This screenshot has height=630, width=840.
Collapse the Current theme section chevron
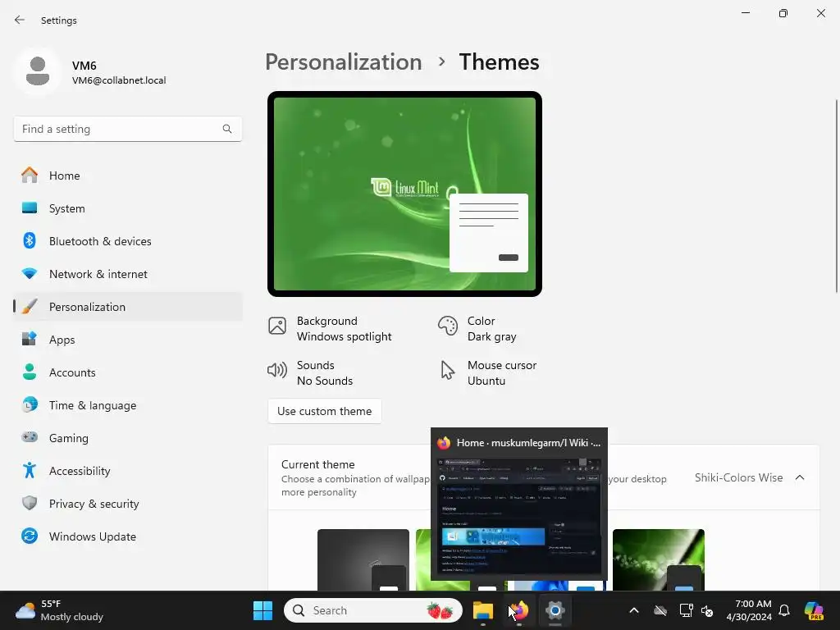(800, 477)
